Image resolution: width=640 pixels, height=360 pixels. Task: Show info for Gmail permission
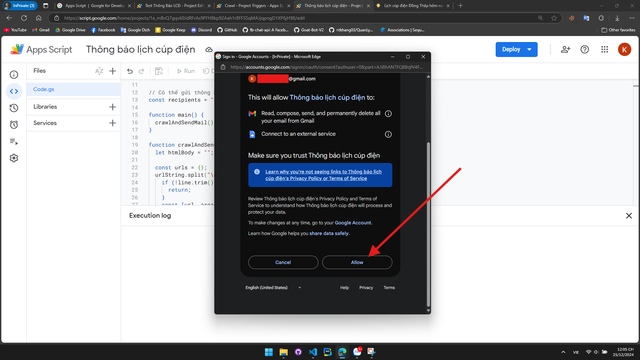pos(388,114)
